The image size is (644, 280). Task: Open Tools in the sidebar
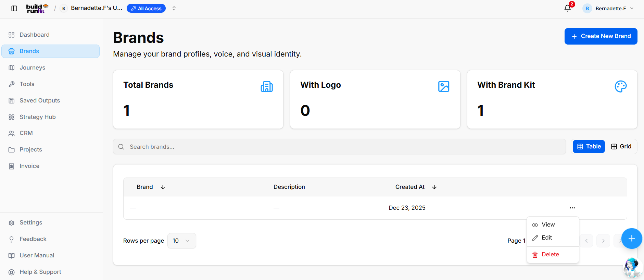click(51, 84)
